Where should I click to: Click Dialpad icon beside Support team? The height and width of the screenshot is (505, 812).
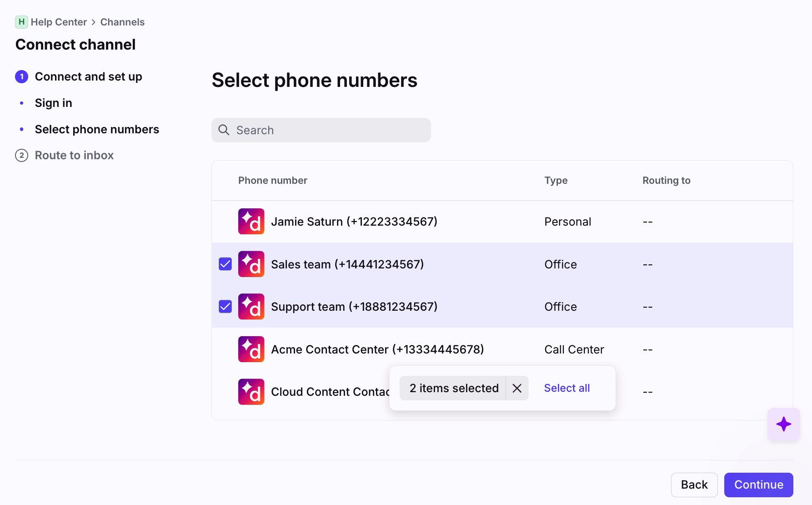coord(251,307)
